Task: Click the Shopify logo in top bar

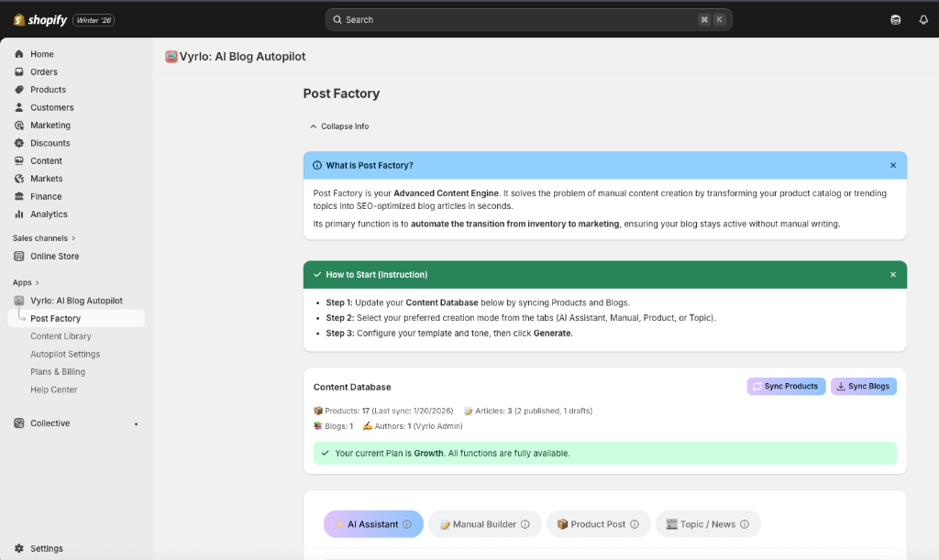Action: coord(40,19)
